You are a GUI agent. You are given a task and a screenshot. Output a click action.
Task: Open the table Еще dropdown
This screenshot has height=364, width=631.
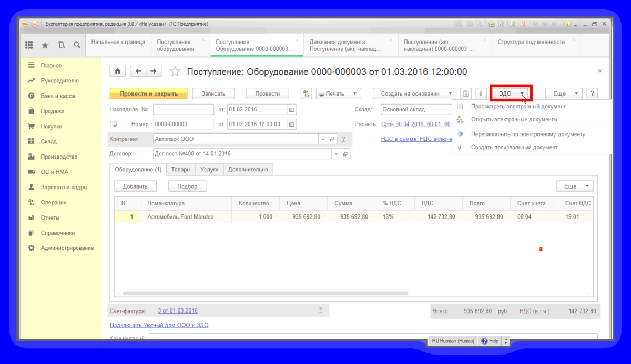click(x=575, y=186)
